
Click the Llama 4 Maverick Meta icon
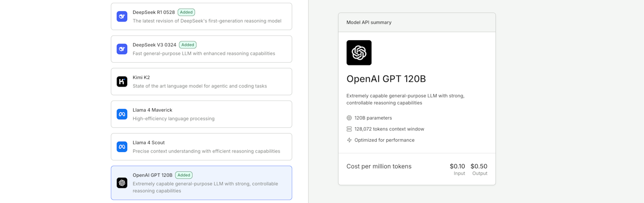(122, 114)
